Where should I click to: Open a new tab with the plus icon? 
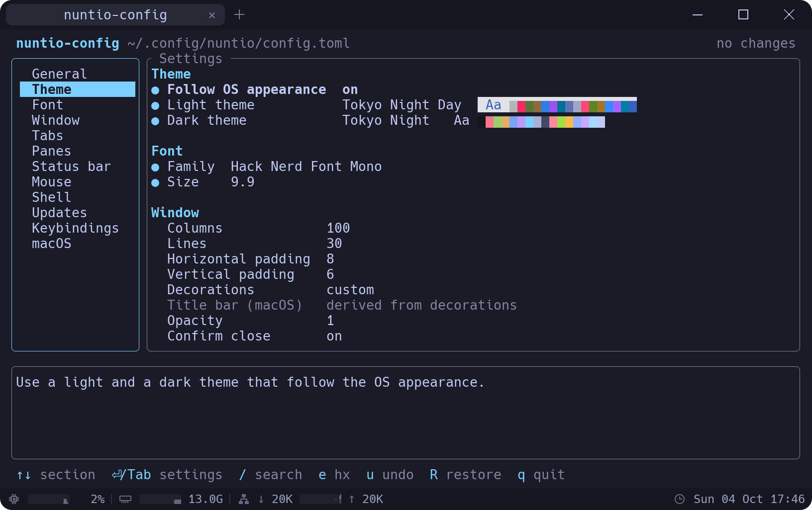point(239,14)
